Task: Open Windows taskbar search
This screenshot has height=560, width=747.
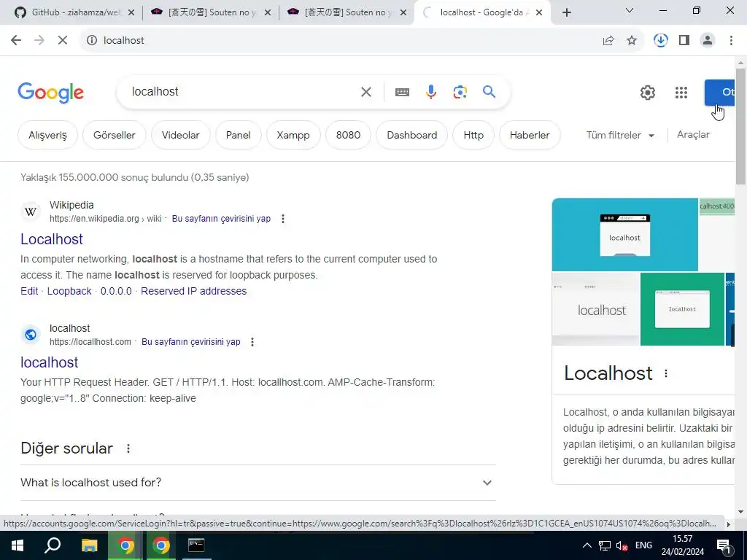Action: [53, 545]
